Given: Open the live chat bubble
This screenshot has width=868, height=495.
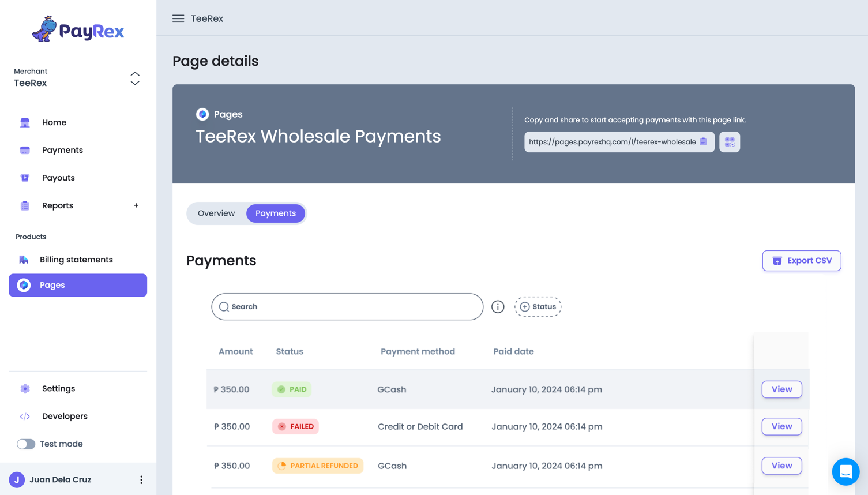Looking at the screenshot, I should click(x=846, y=472).
